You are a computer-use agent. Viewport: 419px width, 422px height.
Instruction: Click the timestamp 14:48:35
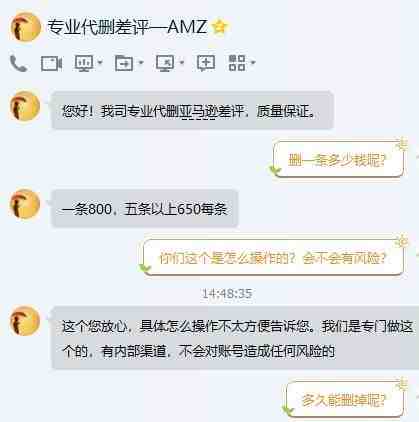[x=227, y=294]
